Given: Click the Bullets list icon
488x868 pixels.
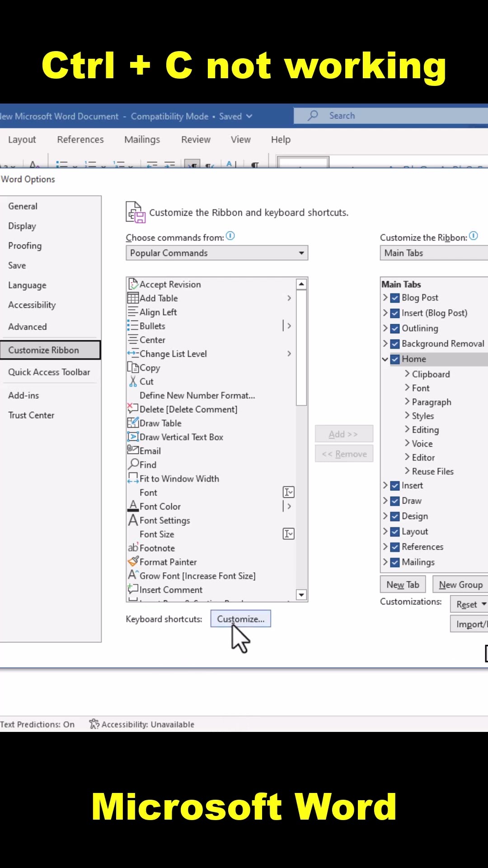Looking at the screenshot, I should (x=133, y=326).
